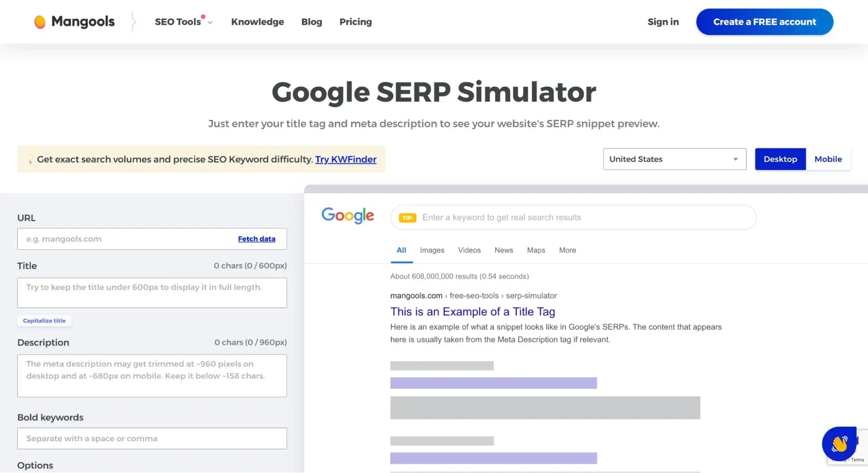Image resolution: width=868 pixels, height=473 pixels.
Task: Open the United States country dropdown
Action: (674, 159)
